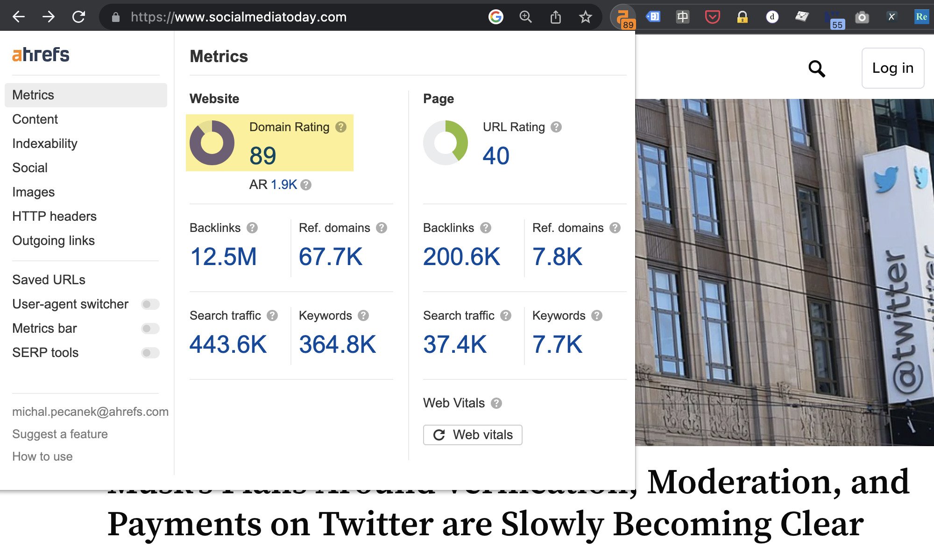
Task: Click the site search magnifier icon
Action: [x=817, y=69]
